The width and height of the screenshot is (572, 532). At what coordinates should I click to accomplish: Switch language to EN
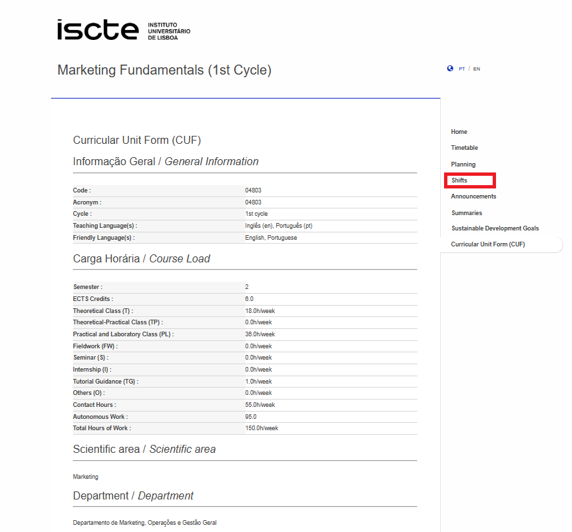(x=477, y=69)
